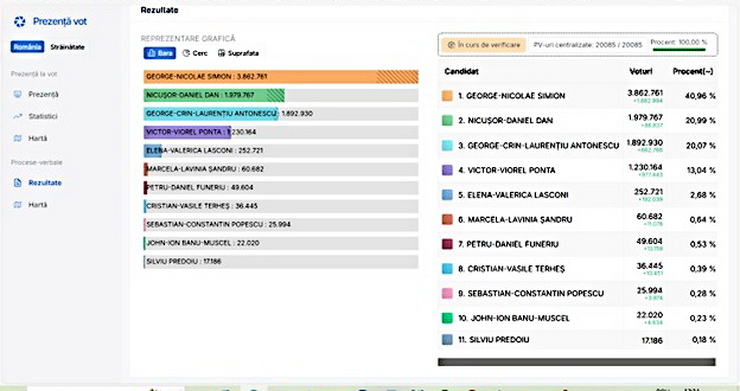Screen dimensions: 740x391
Task: Open the Statistici chart icon
Action: click(17, 116)
